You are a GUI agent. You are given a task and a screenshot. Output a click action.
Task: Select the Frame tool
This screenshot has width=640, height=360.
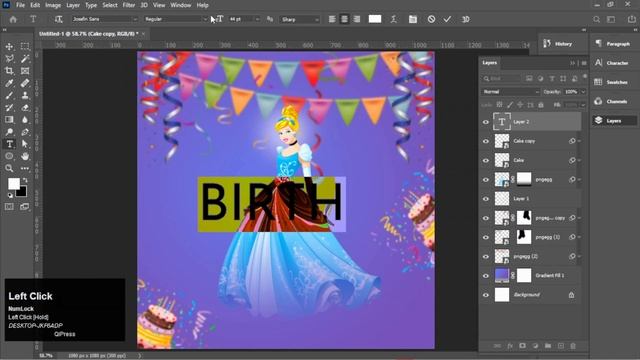25,71
